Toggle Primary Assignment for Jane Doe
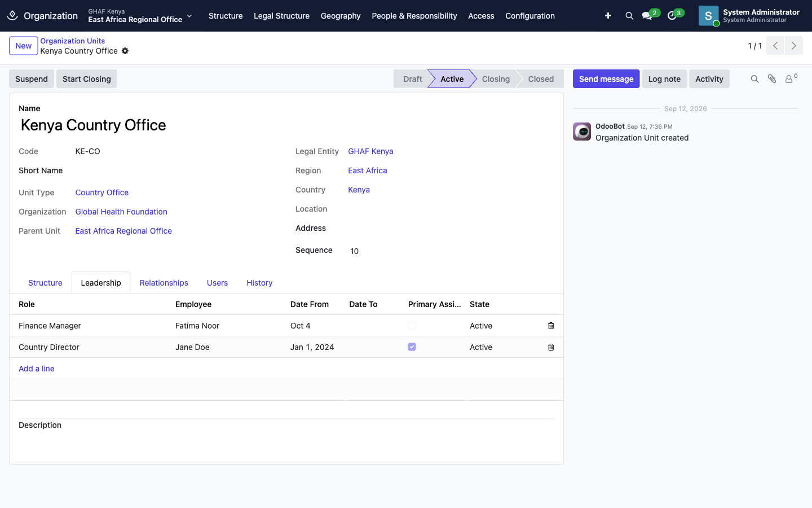 (412, 347)
